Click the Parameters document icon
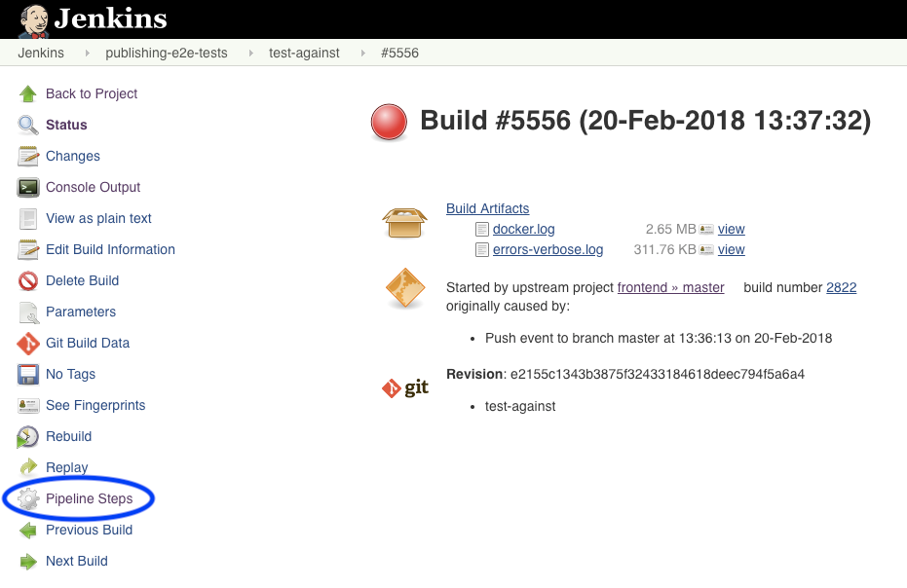This screenshot has height=588, width=907. (x=27, y=312)
